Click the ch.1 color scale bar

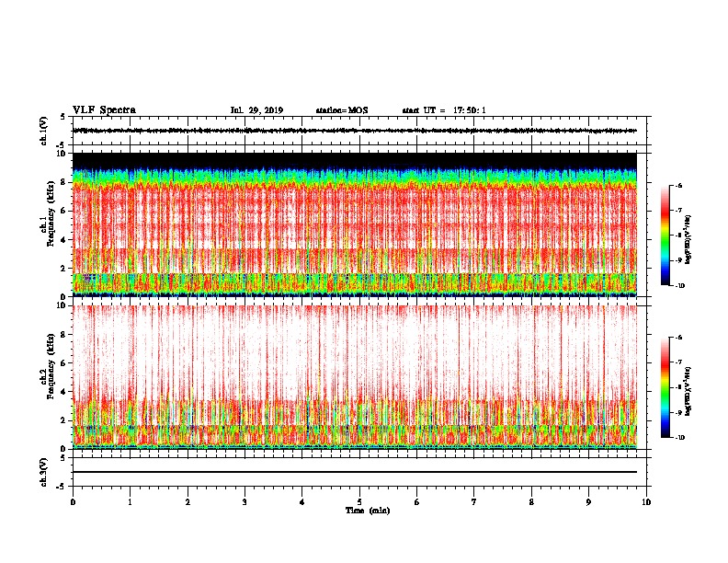point(665,236)
